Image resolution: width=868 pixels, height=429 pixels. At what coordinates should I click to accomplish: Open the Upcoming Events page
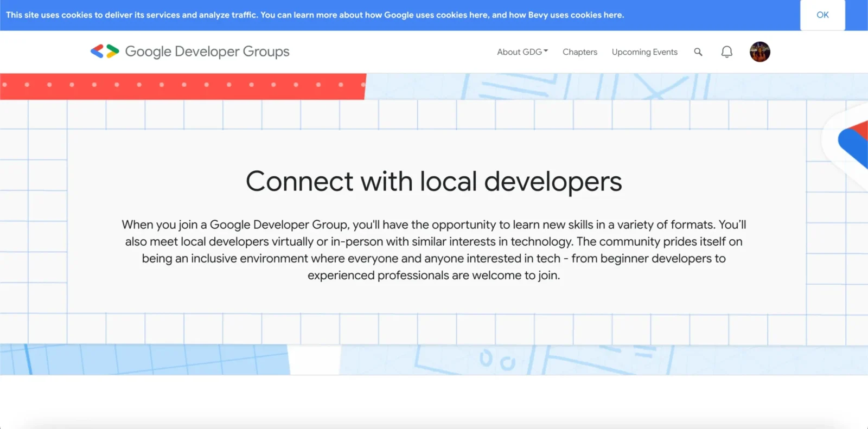pyautogui.click(x=644, y=52)
